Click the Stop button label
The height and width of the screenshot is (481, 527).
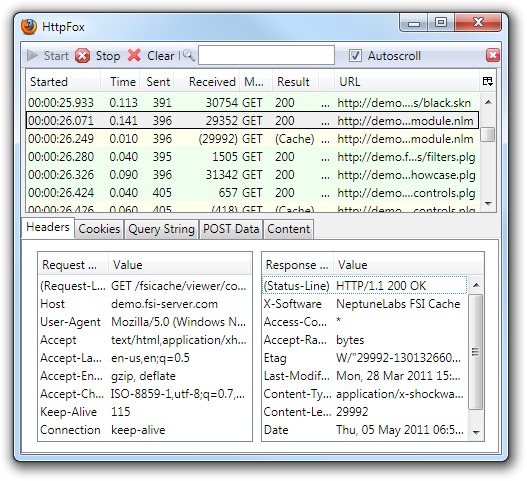pyautogui.click(x=108, y=56)
